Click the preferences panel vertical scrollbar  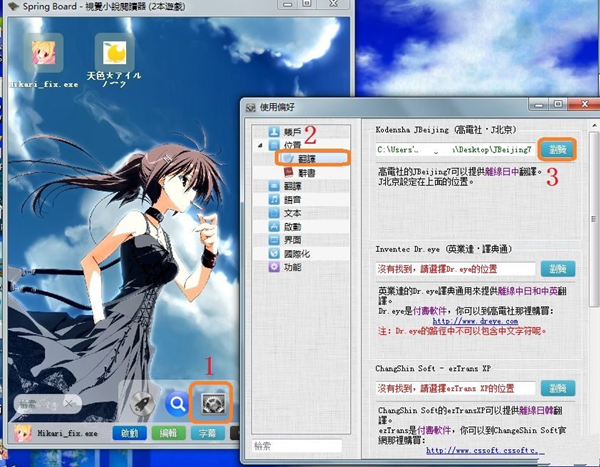pyautogui.click(x=593, y=219)
